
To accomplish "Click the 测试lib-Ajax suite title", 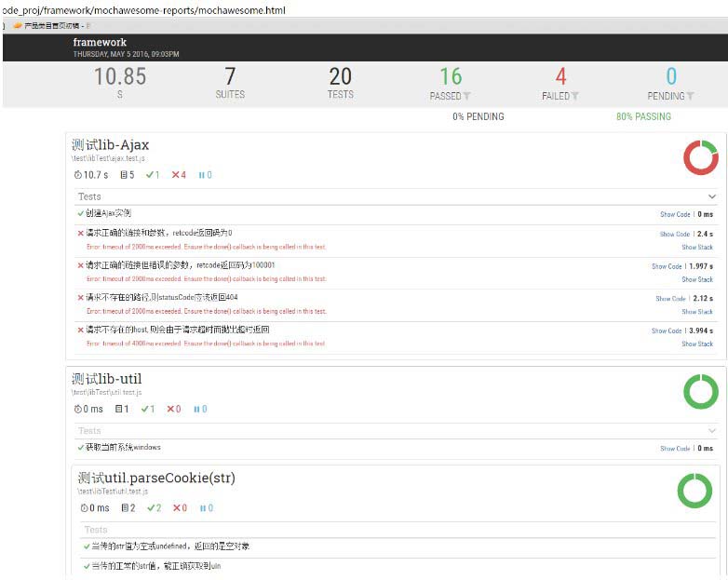I will click(110, 145).
